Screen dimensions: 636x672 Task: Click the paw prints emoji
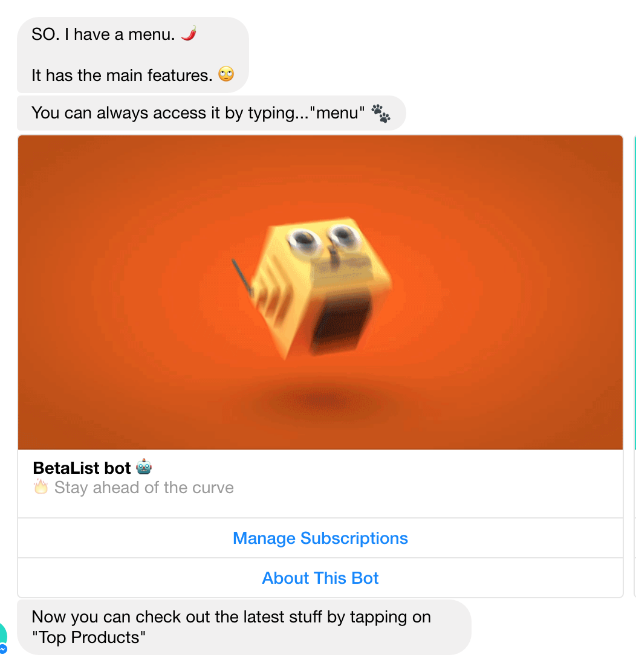coord(381,113)
